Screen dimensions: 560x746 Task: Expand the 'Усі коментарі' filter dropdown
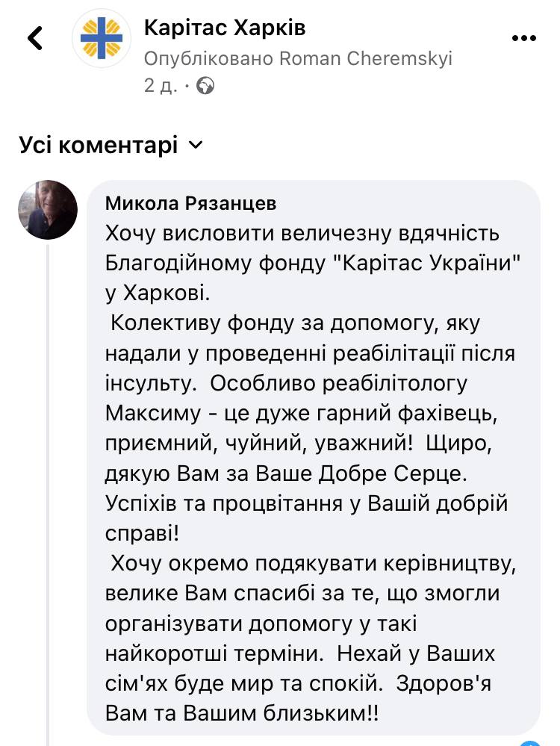111,145
